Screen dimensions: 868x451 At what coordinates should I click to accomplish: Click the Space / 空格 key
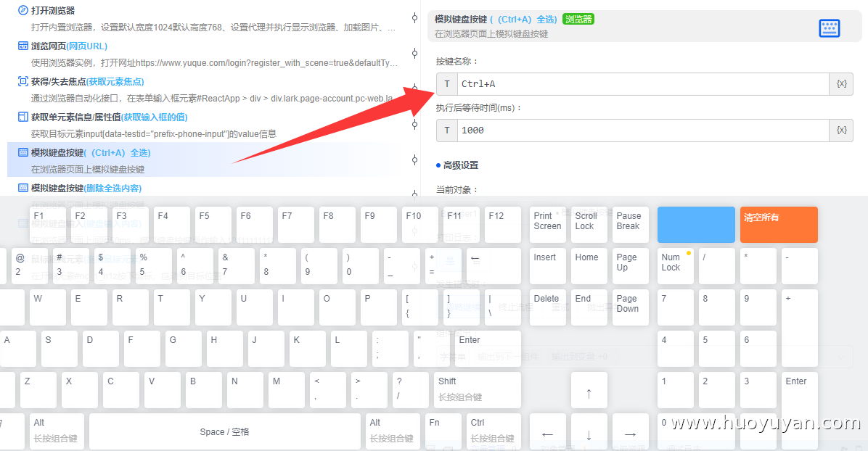[x=225, y=431]
